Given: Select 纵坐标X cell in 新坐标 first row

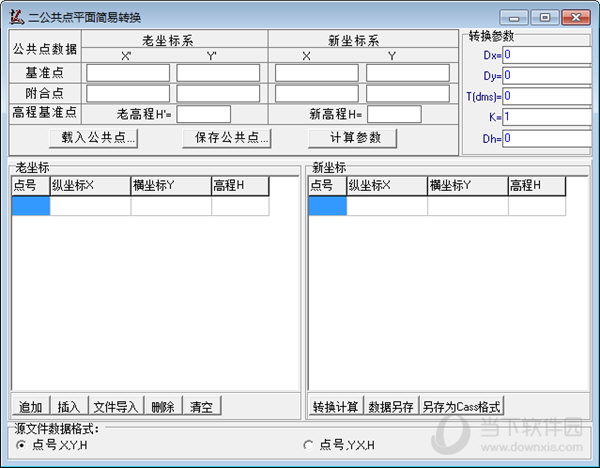Looking at the screenshot, I should [387, 206].
